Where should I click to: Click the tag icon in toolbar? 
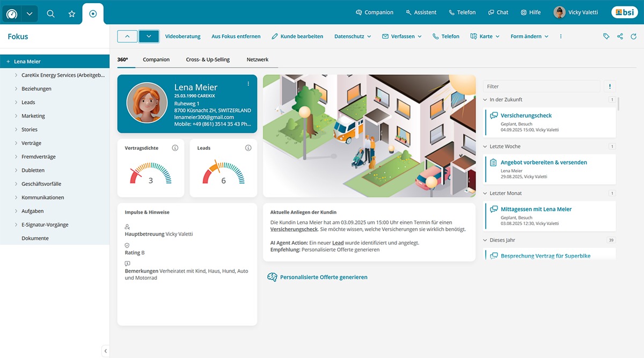(x=606, y=36)
